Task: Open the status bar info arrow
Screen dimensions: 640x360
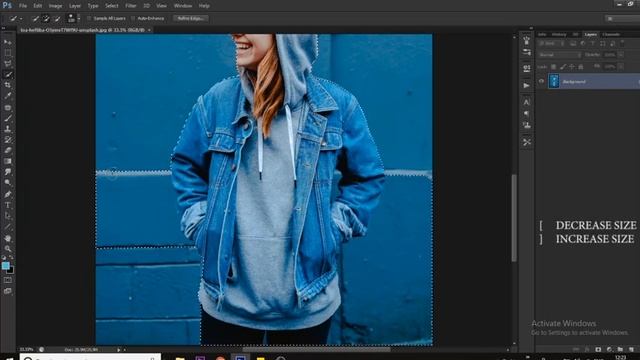Action: 119,350
